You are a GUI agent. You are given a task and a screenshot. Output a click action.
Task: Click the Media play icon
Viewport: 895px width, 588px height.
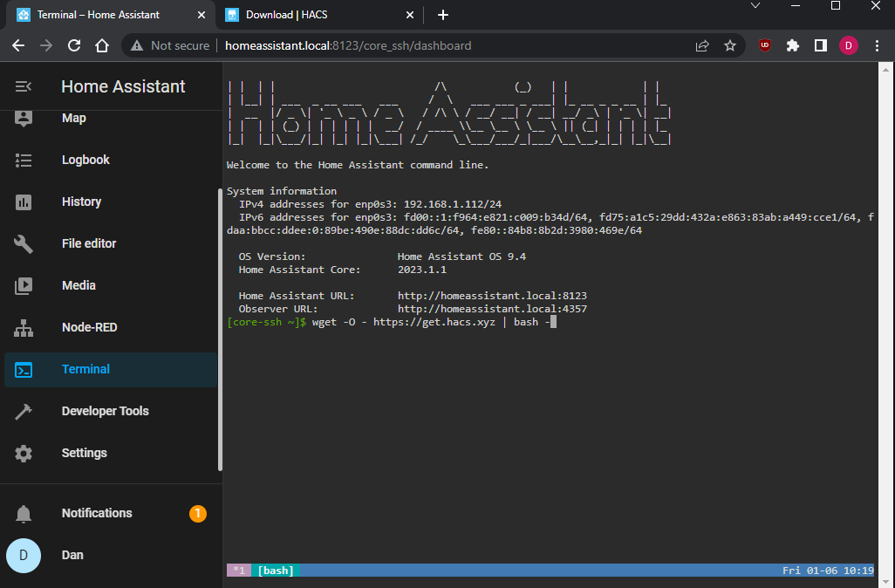click(24, 285)
